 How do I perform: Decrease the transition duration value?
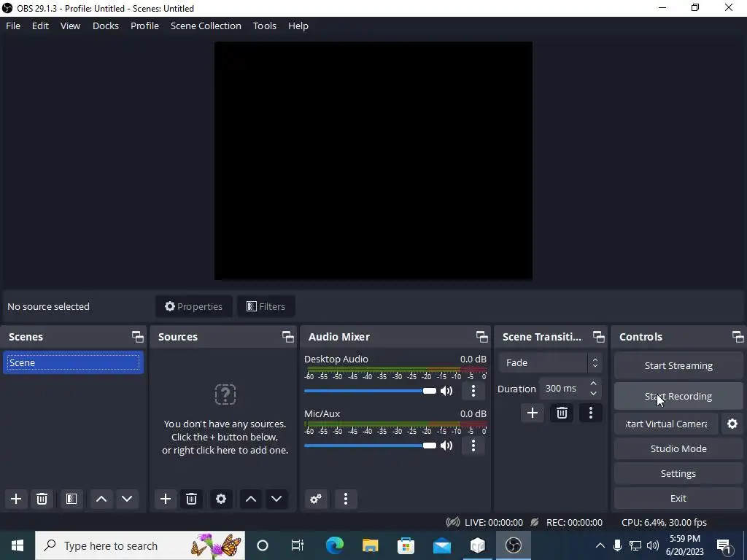pyautogui.click(x=593, y=394)
